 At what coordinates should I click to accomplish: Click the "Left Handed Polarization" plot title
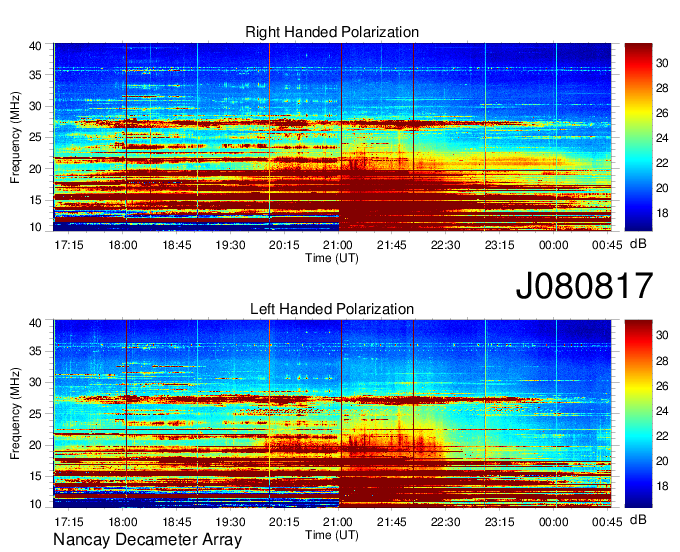pyautogui.click(x=332, y=309)
